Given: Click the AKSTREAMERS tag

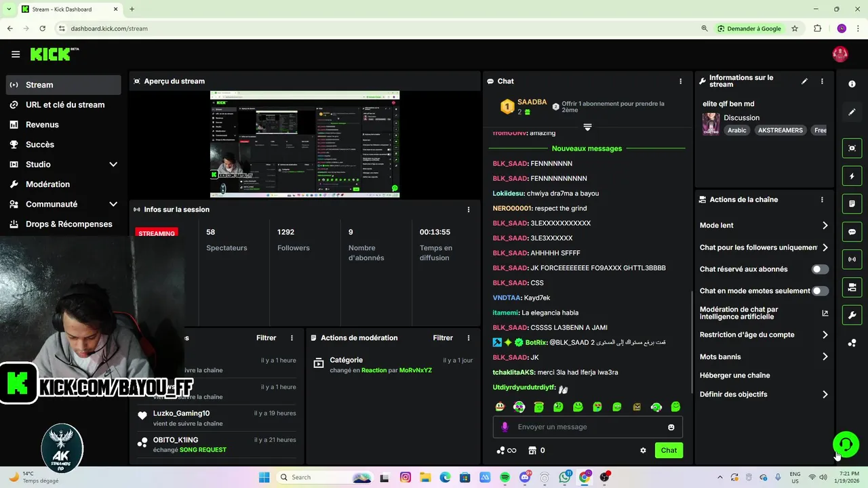Looking at the screenshot, I should 781,130.
